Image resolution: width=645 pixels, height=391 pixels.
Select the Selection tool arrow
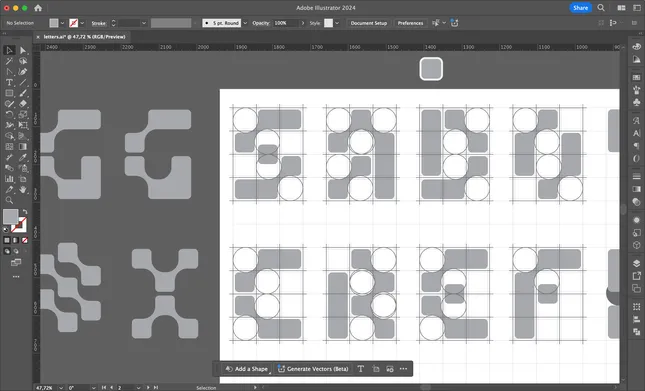(x=9, y=50)
